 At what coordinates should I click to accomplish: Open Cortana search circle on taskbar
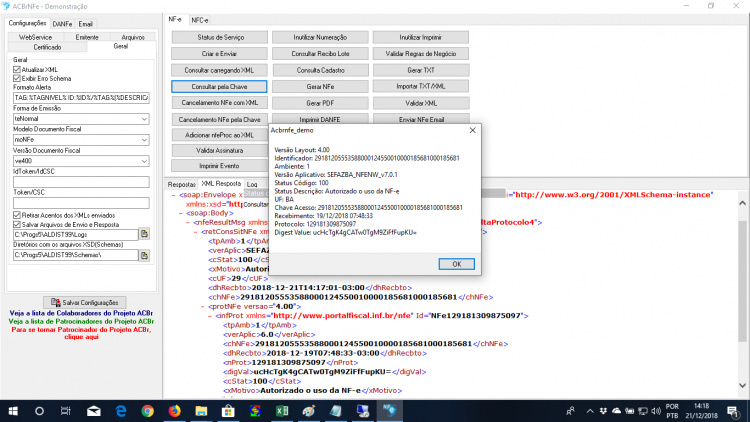(39, 411)
